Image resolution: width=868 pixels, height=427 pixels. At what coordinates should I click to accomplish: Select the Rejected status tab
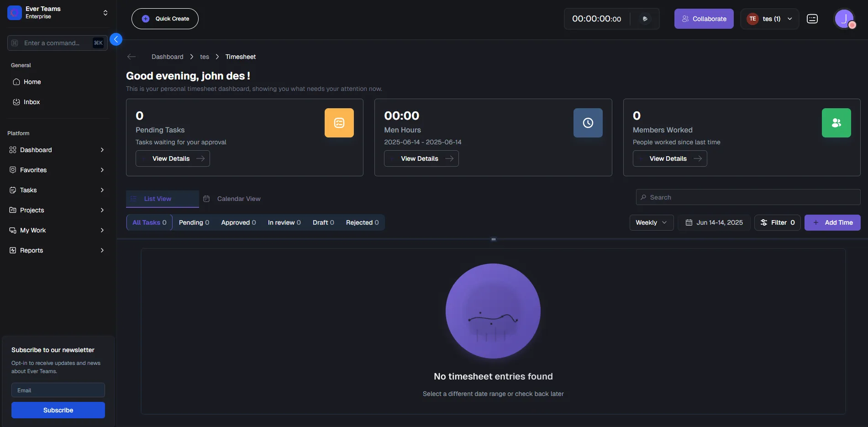(x=362, y=222)
